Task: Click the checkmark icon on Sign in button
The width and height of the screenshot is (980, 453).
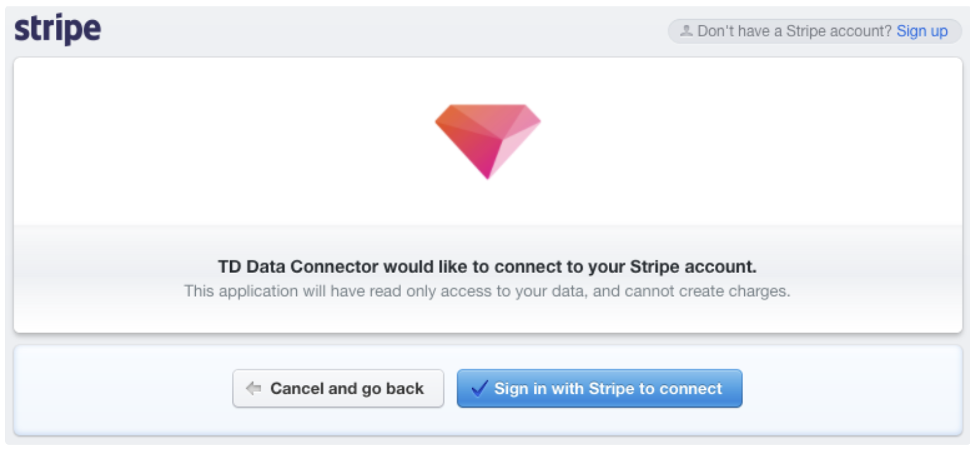Action: 480,388
